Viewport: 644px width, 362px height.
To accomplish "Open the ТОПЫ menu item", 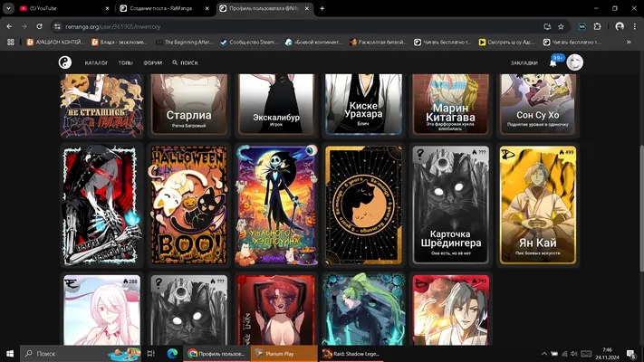I will click(125, 62).
